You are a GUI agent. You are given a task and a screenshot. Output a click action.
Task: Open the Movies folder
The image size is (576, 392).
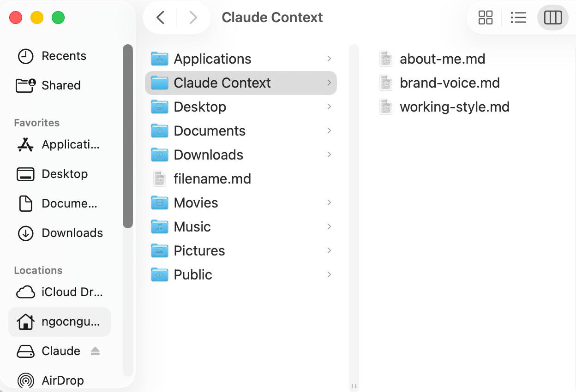240,203
